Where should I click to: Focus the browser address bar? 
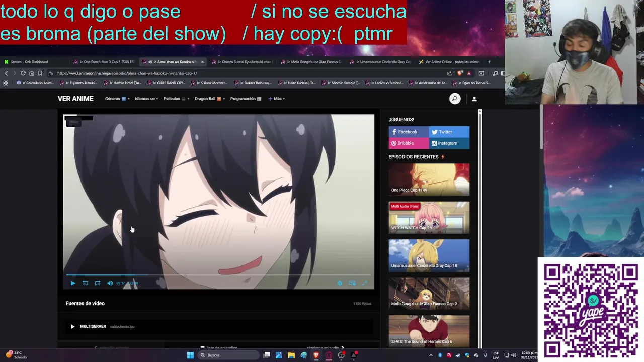pyautogui.click(x=247, y=73)
